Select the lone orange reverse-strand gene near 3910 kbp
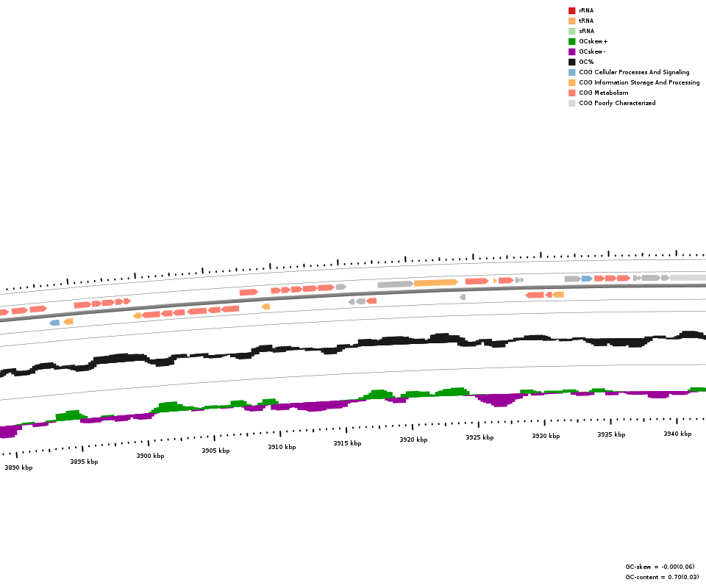Viewport: 706px width, 588px height. coord(265,306)
